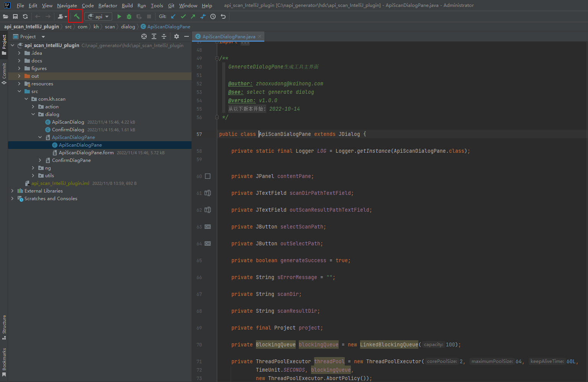Toggle the Bookmarks tool window sidebar button
588x382 pixels.
tap(4, 362)
